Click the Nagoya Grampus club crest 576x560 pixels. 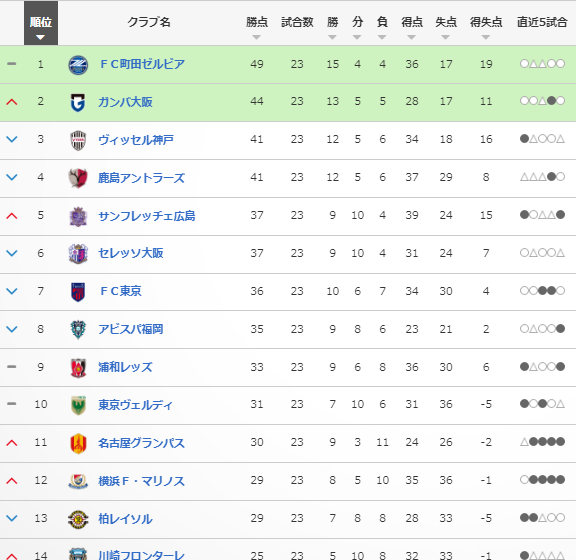click(78, 444)
